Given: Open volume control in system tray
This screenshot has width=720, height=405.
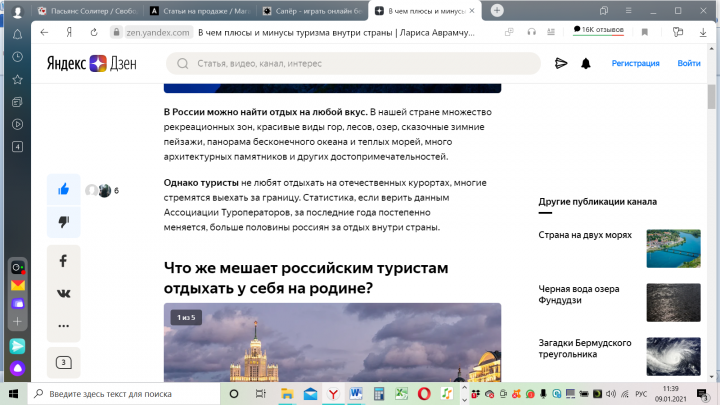Looking at the screenshot, I should click(611, 394).
